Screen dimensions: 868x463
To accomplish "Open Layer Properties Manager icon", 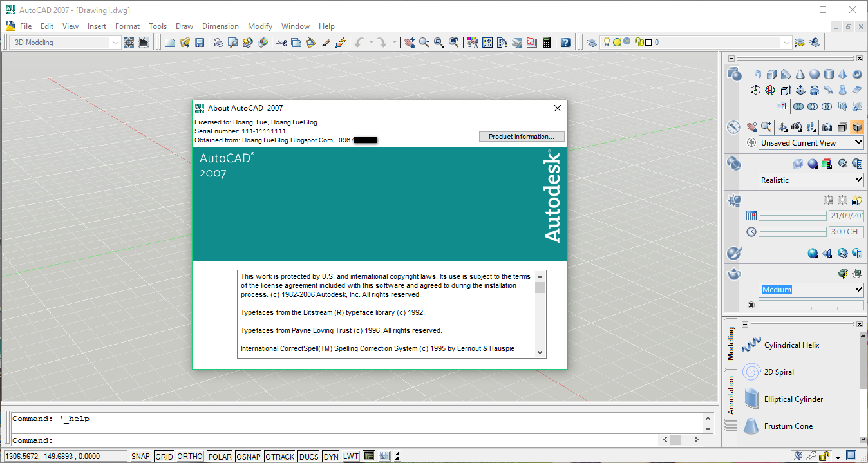I will [592, 43].
